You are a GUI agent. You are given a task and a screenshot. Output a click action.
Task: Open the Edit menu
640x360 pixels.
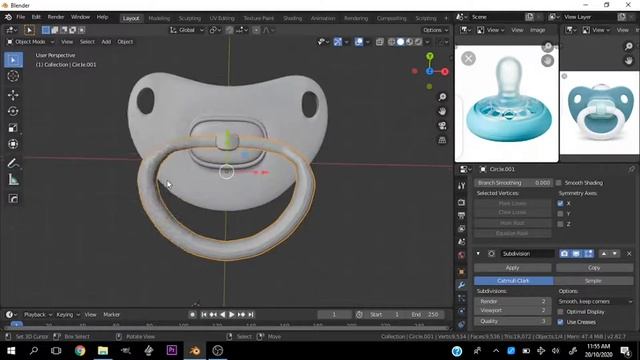point(36,17)
